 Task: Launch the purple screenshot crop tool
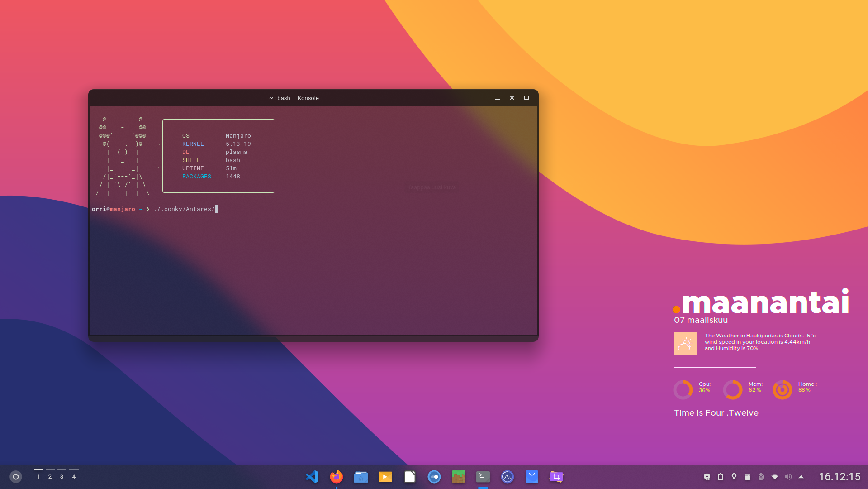tap(556, 477)
